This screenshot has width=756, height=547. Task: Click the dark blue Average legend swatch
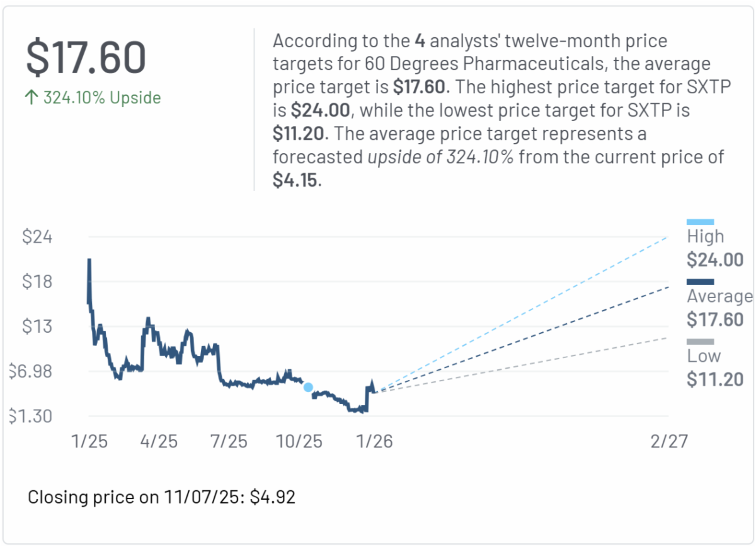point(700,282)
